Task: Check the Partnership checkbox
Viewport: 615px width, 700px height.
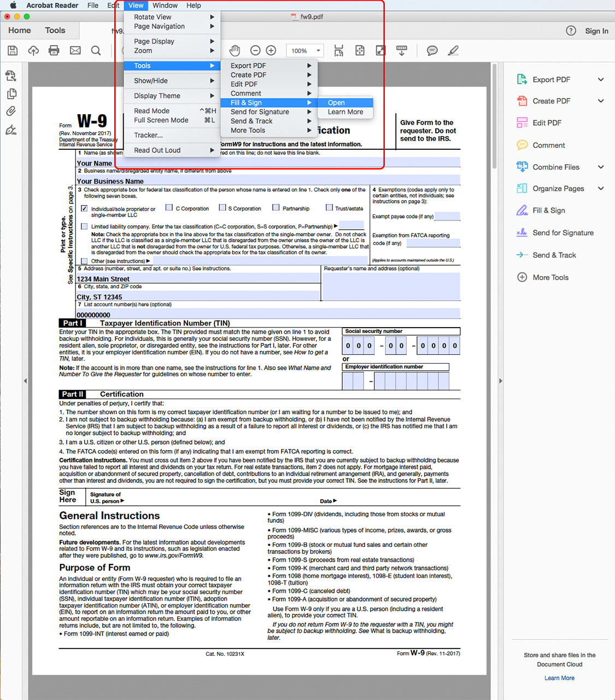Action: point(276,207)
